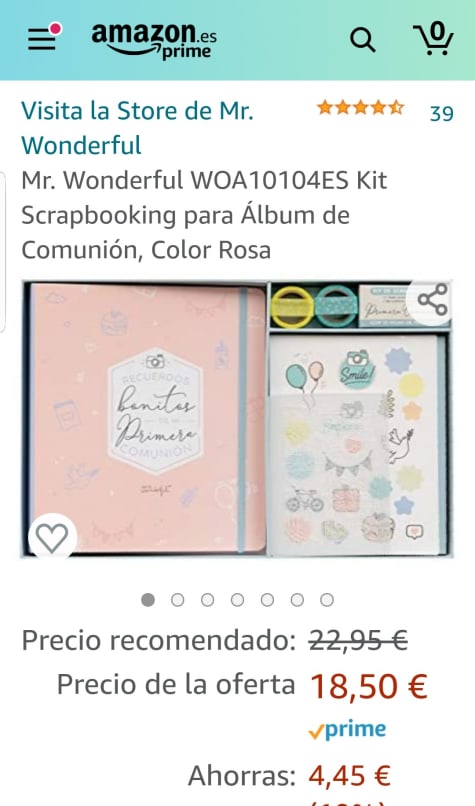
Task: Open the main product photo
Action: coord(237,419)
